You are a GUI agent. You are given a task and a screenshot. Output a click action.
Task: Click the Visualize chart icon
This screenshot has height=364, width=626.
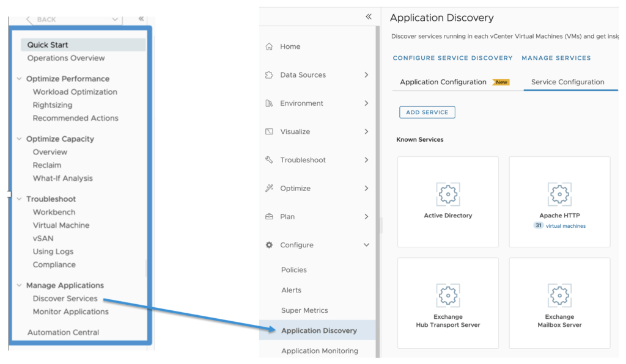click(x=269, y=132)
